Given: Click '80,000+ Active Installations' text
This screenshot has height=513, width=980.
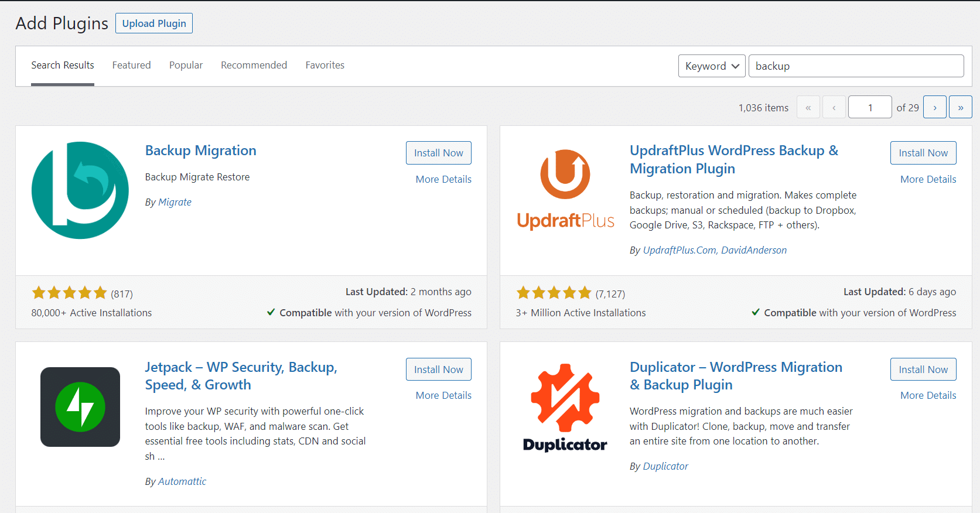Looking at the screenshot, I should (91, 313).
